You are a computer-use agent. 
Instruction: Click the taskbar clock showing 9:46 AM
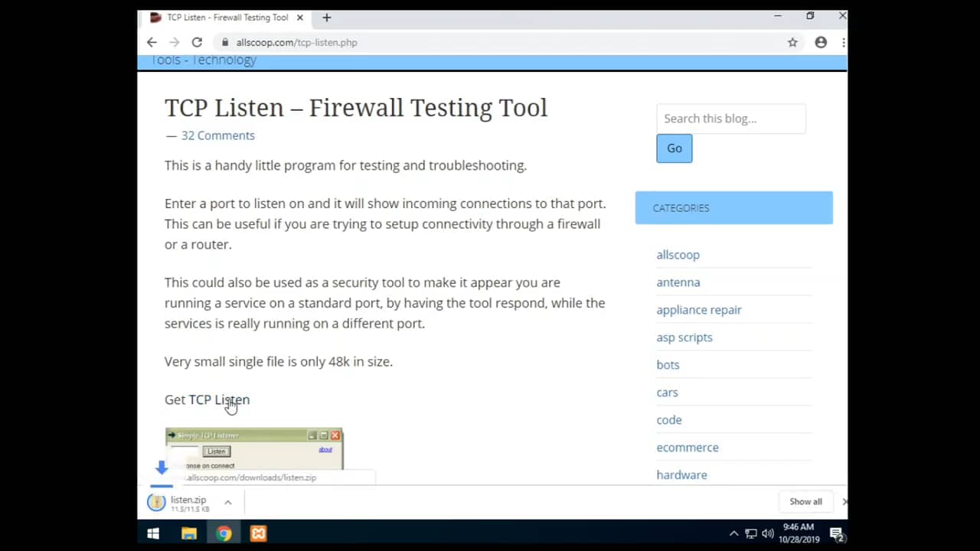[799, 533]
